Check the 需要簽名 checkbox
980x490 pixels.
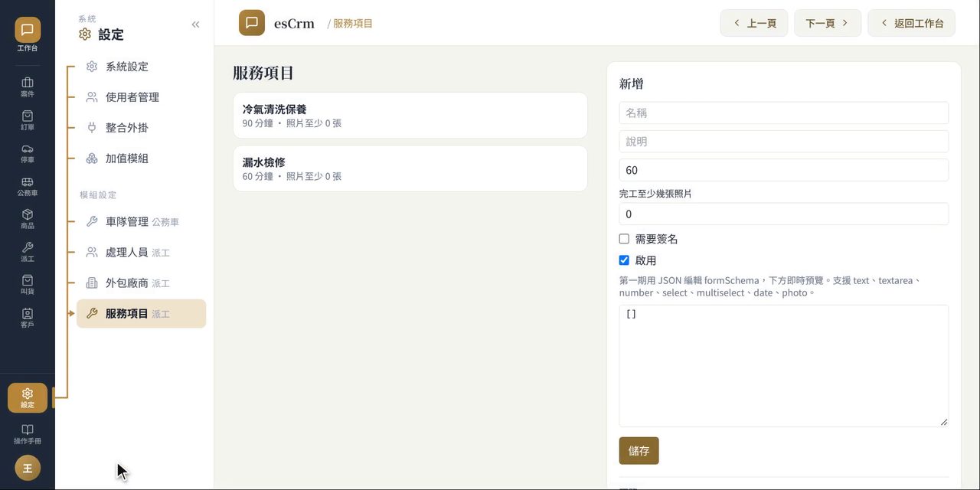pyautogui.click(x=624, y=239)
